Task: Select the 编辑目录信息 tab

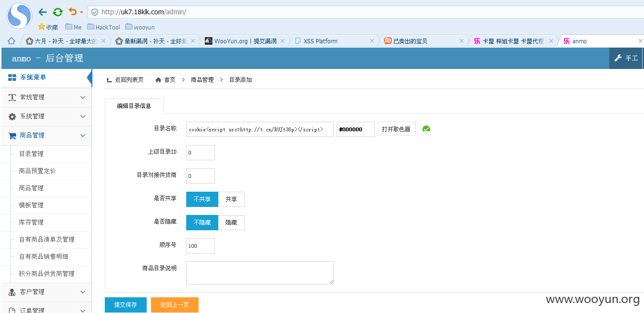Action: tap(134, 106)
